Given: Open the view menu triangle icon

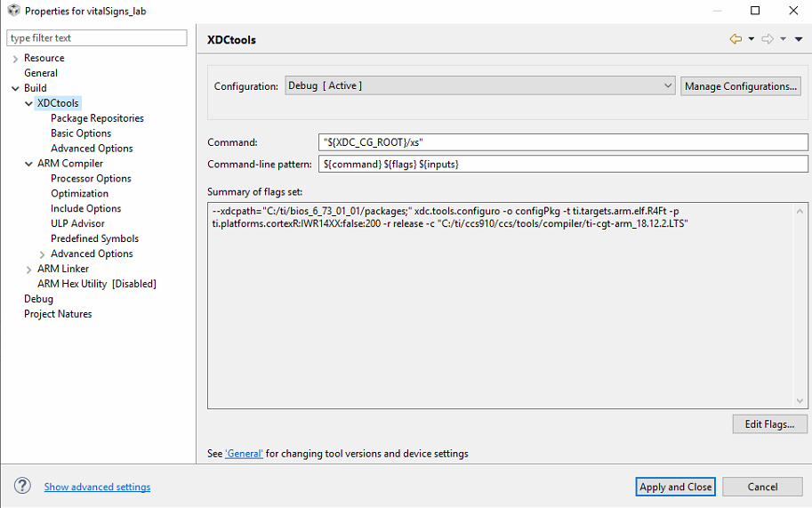Looking at the screenshot, I should pos(799,39).
